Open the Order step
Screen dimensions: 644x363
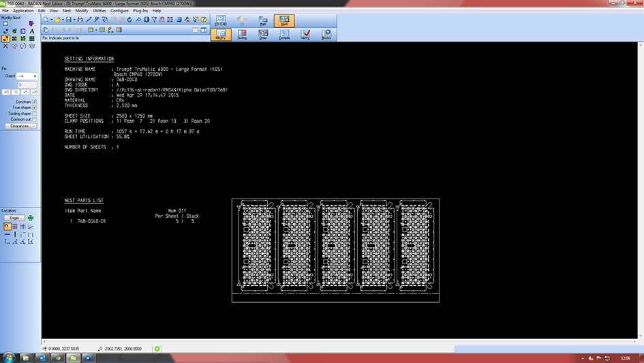[x=263, y=35]
